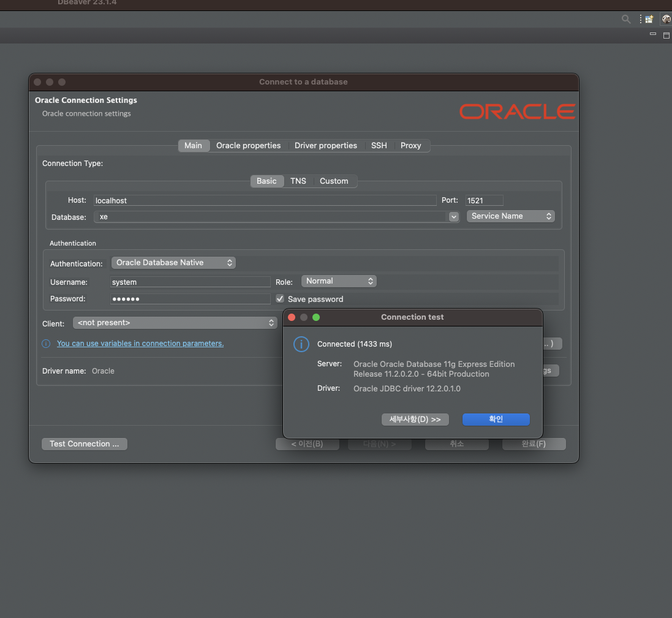The height and width of the screenshot is (618, 672).
Task: Select the TNS connection type
Action: 298,181
